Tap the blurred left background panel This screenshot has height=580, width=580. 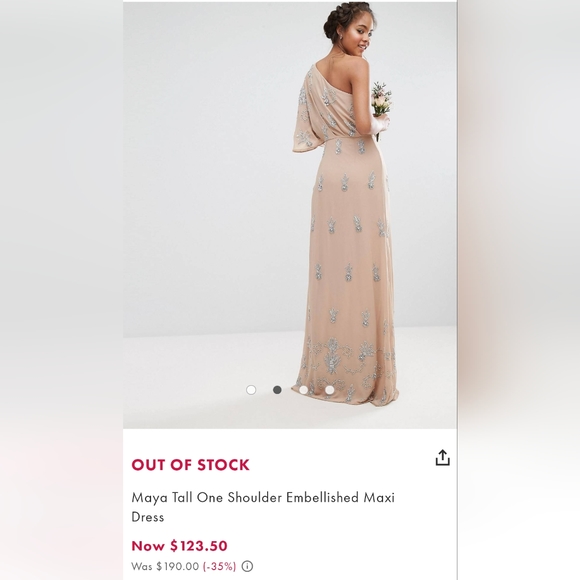(61, 290)
